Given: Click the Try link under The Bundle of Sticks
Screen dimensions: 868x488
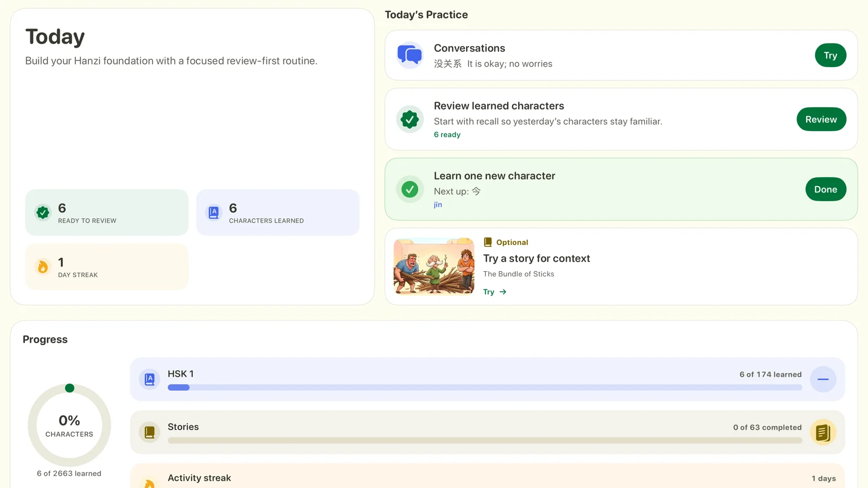Looking at the screenshot, I should pos(489,292).
